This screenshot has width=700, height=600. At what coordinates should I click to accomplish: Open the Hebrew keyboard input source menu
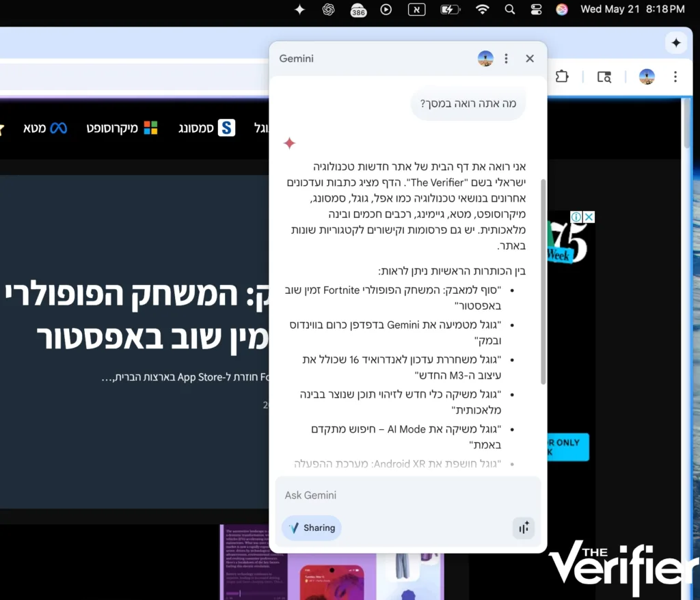coord(416,10)
